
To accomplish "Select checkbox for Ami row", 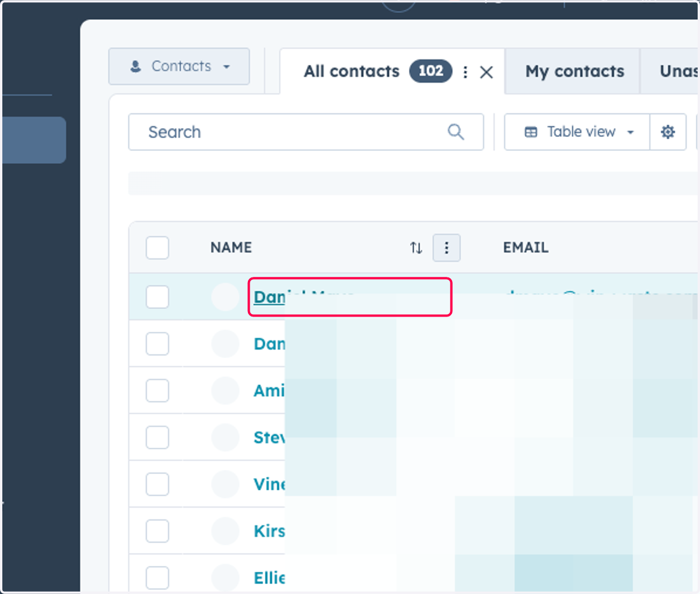I will pos(157,391).
